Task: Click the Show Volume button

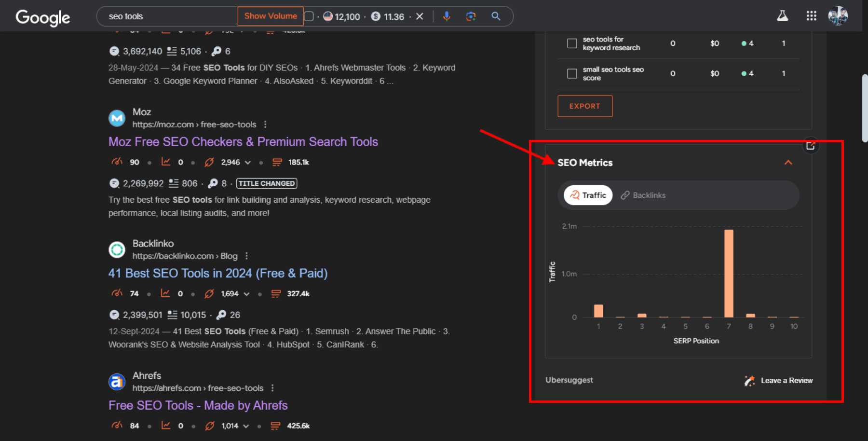Action: pos(271,16)
